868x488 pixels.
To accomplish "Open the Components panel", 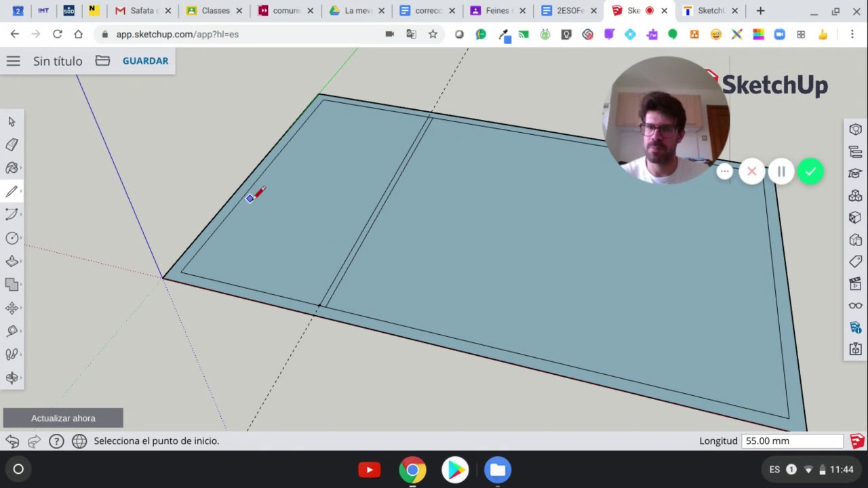I will click(x=855, y=196).
